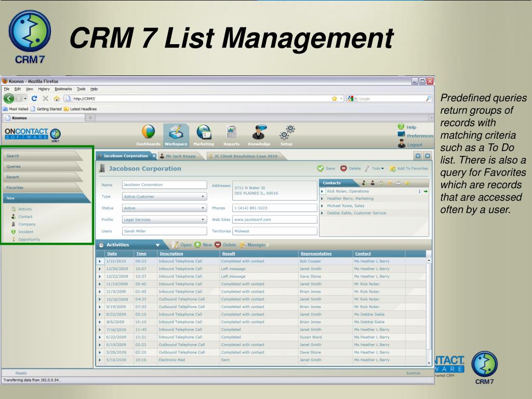Click Delete activity toolbar button
This screenshot has height=399, width=532.
(225, 245)
